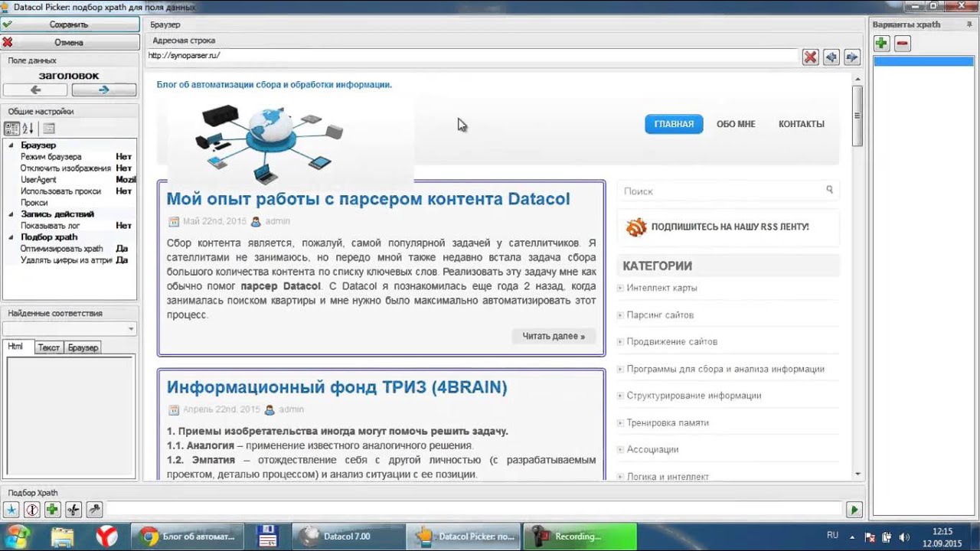The image size is (980, 551).
Task: Select the Использовать прокси property row
Action: pos(70,191)
